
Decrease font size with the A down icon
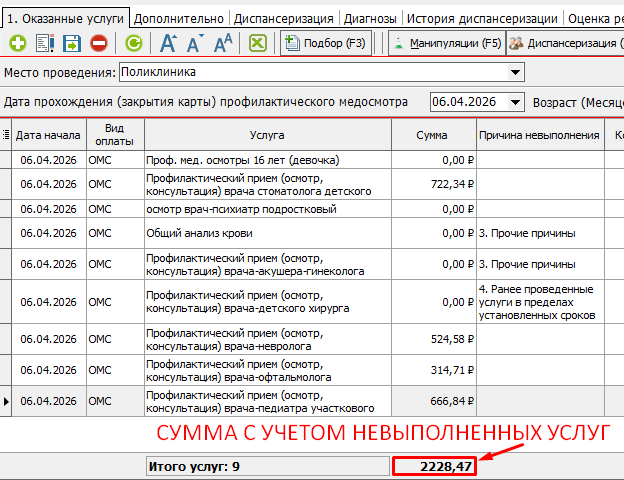click(196, 43)
